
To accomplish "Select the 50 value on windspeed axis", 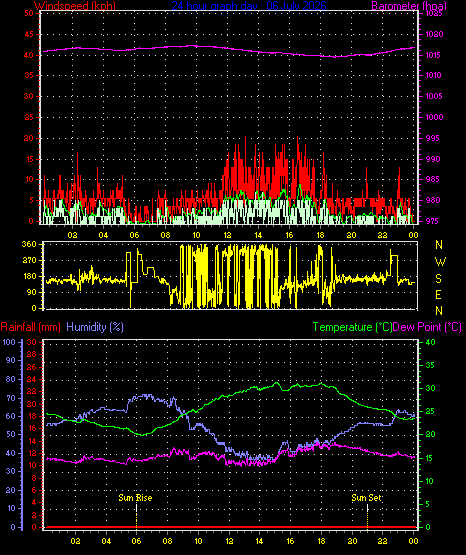I will (29, 13).
